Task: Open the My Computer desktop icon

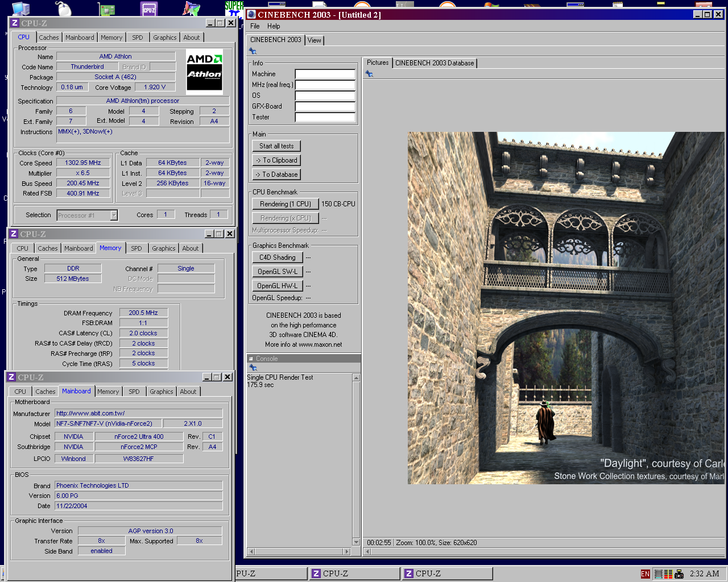Action: [21, 9]
